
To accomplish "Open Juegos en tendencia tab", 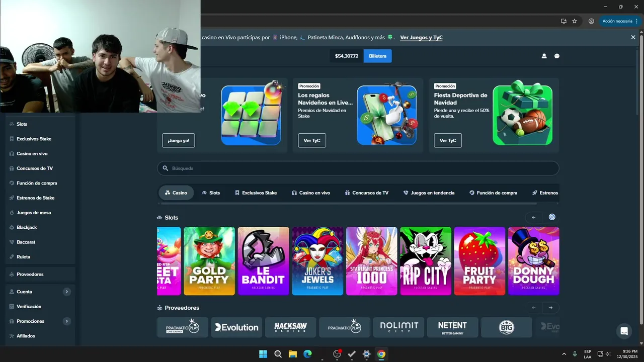I will point(429,193).
